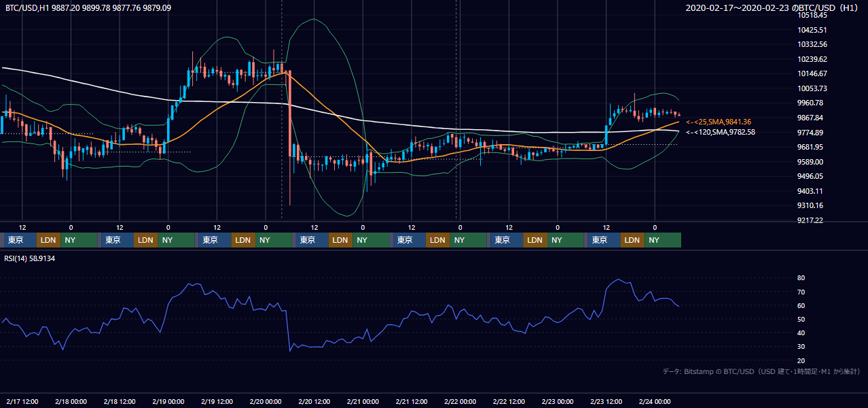Click the 2/22 00:00 date label

(460, 401)
